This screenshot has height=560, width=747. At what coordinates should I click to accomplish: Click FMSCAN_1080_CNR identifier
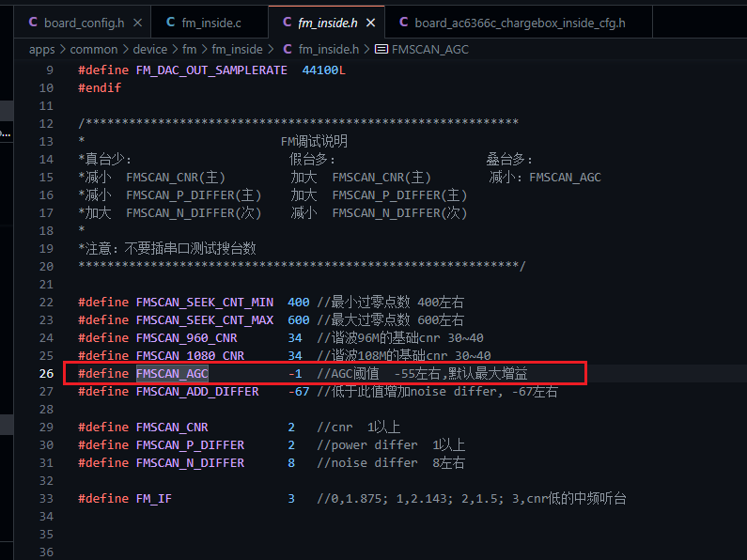tap(190, 356)
